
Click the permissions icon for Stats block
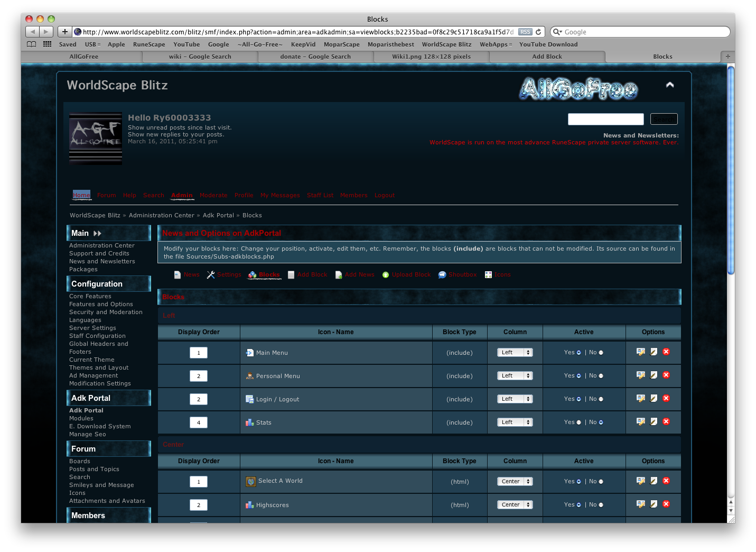641,422
